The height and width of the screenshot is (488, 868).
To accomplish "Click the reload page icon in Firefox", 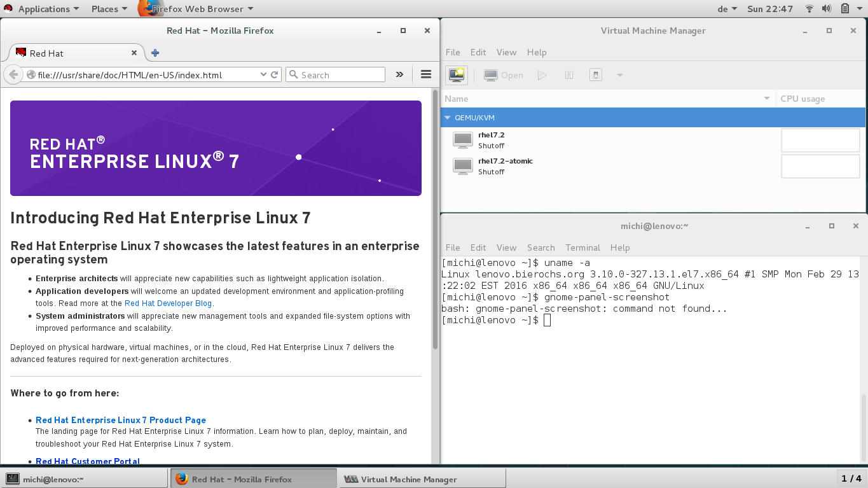I will pyautogui.click(x=275, y=74).
